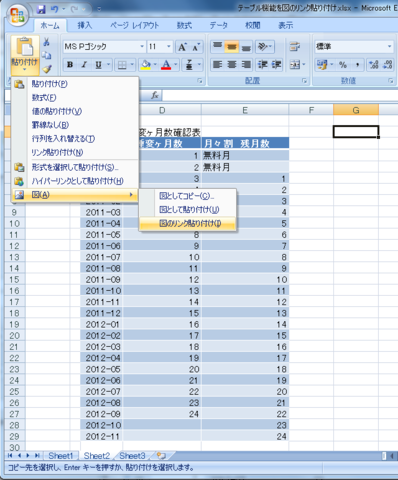
Task: Switch to the 表示 ribbon tab
Action: pos(286,25)
